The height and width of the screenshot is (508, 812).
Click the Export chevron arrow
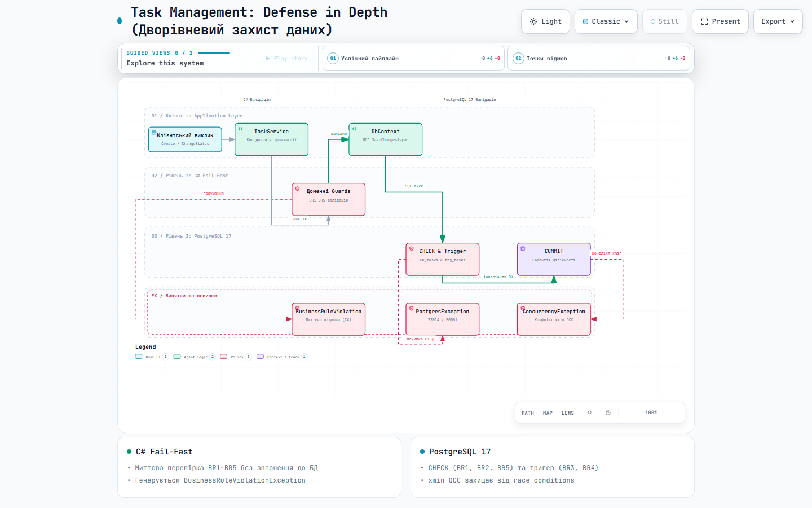tap(792, 21)
